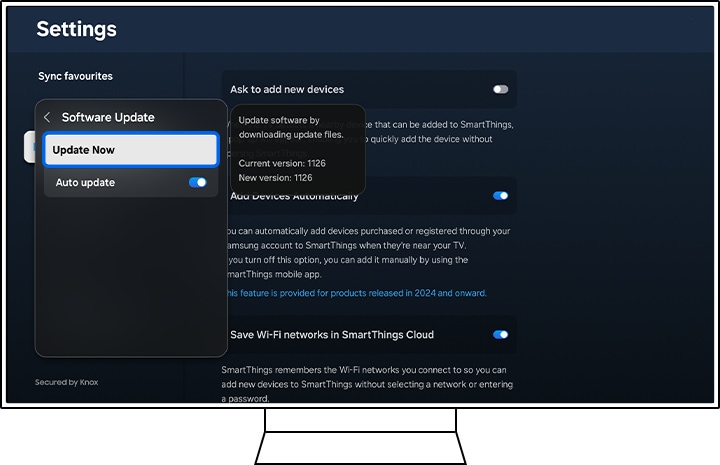
Task: Select the Auto update row label
Action: (85, 183)
